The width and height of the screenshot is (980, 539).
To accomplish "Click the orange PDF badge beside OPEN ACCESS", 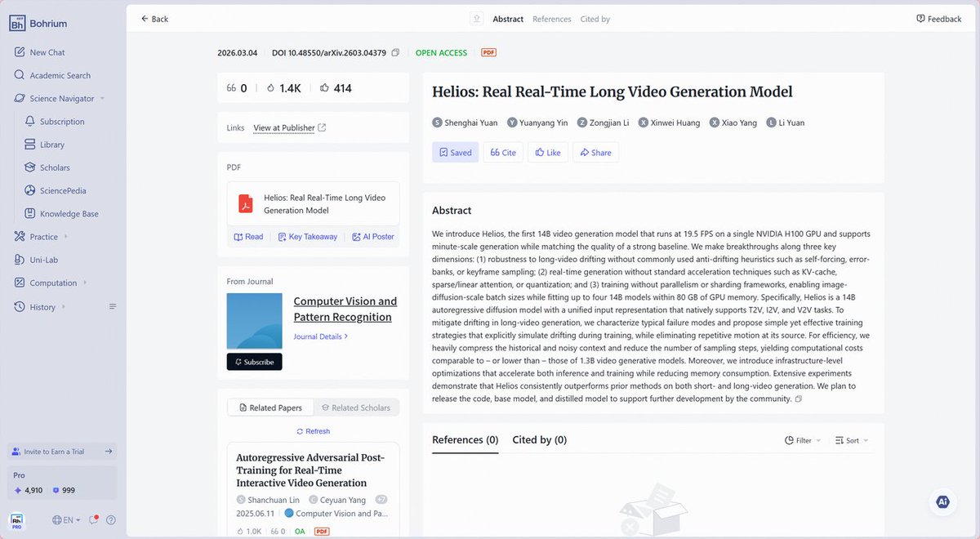I will (488, 53).
